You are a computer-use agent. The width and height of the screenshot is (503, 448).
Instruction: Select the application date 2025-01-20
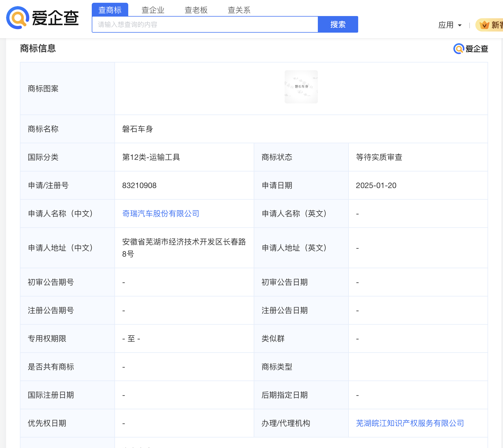(x=376, y=185)
